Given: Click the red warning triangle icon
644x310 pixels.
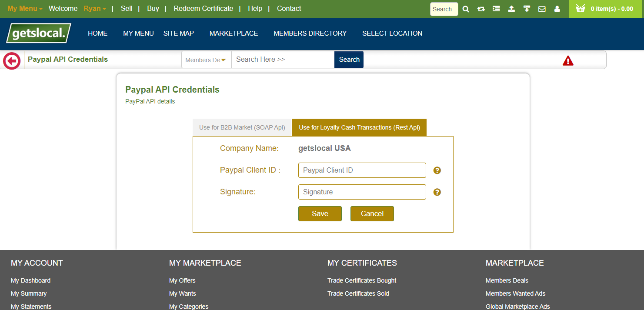Looking at the screenshot, I should pyautogui.click(x=568, y=61).
